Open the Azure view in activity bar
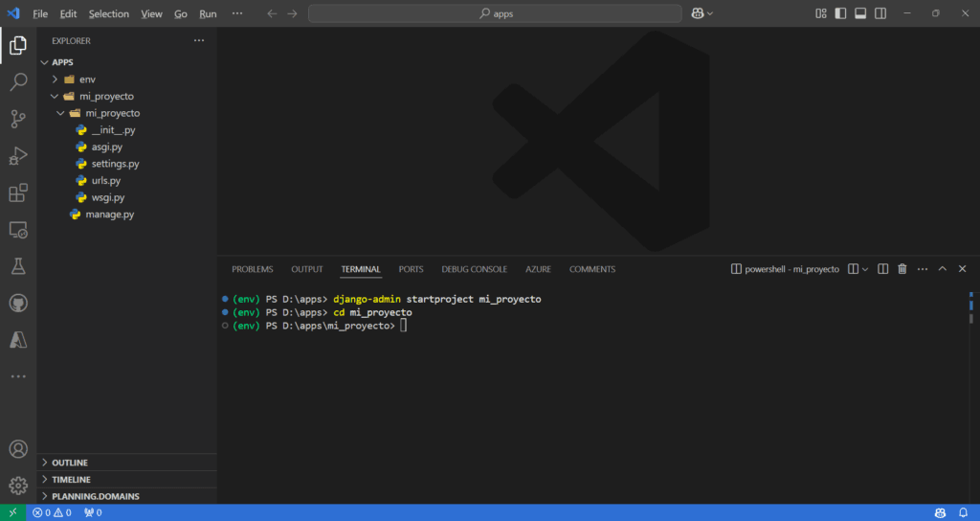The height and width of the screenshot is (521, 980). [x=18, y=340]
